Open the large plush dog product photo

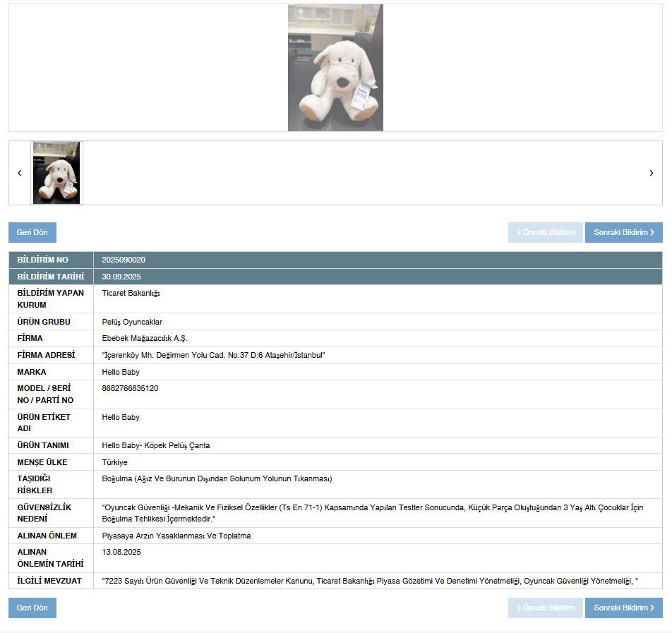click(x=335, y=68)
